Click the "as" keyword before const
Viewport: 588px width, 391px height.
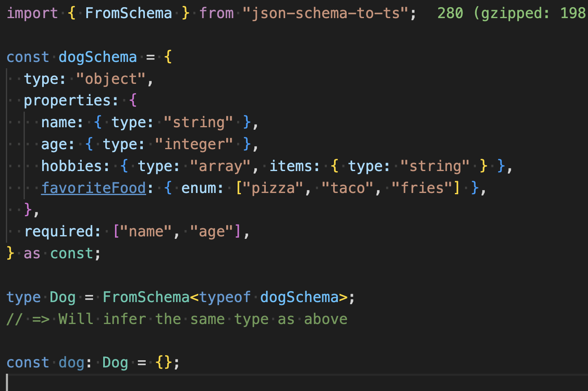click(x=32, y=253)
